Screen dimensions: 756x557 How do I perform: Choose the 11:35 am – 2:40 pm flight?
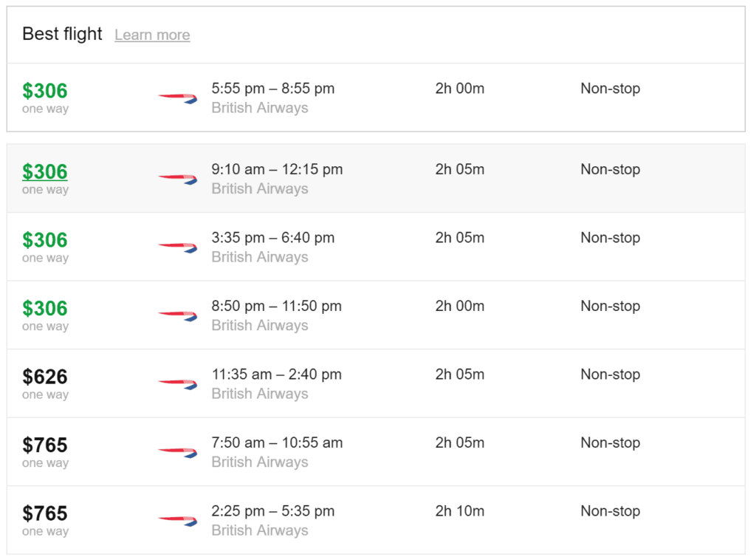click(x=276, y=375)
